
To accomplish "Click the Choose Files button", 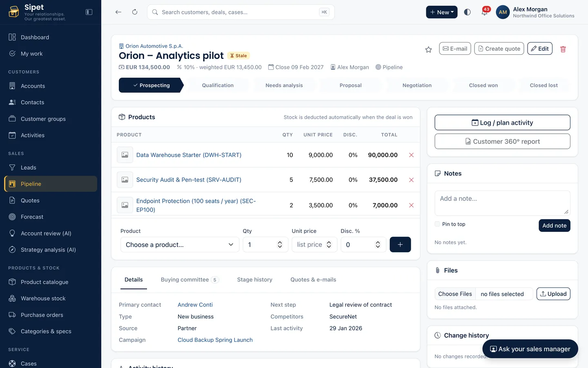I will click(455, 294).
